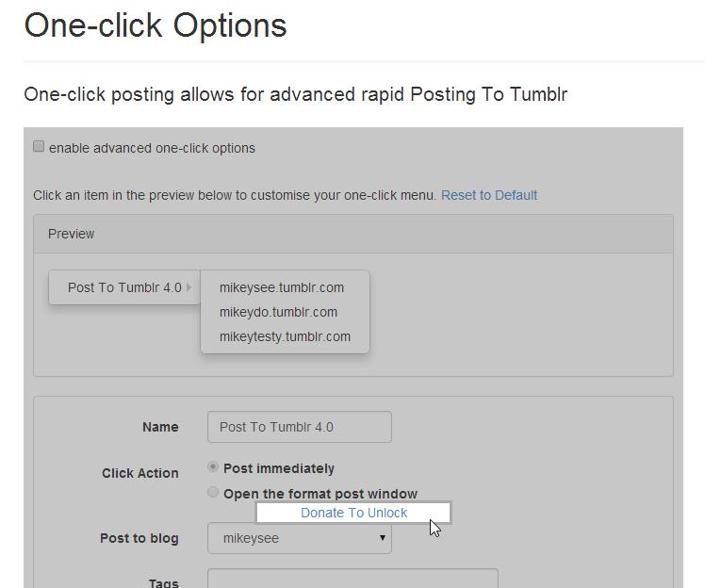Click the Post To Tumblr 4.0 menu item
Viewport: 705px width, 588px height.
point(123,287)
